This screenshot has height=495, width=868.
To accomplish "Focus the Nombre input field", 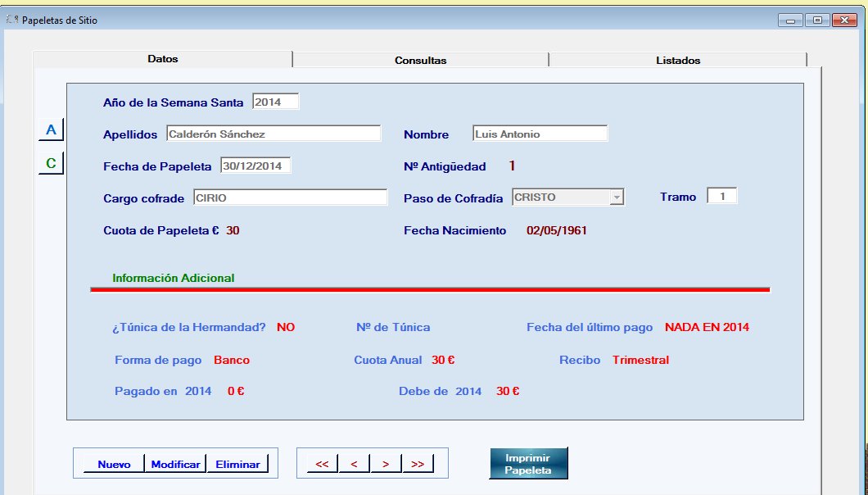I will point(540,134).
